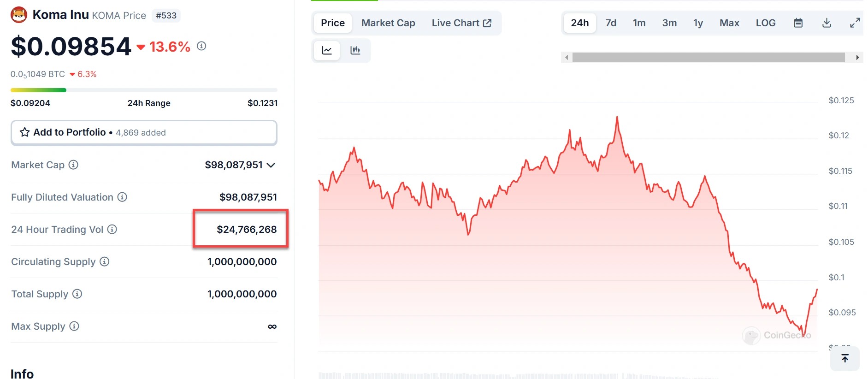
Task: Switch to candlestick chart icon
Action: 355,50
